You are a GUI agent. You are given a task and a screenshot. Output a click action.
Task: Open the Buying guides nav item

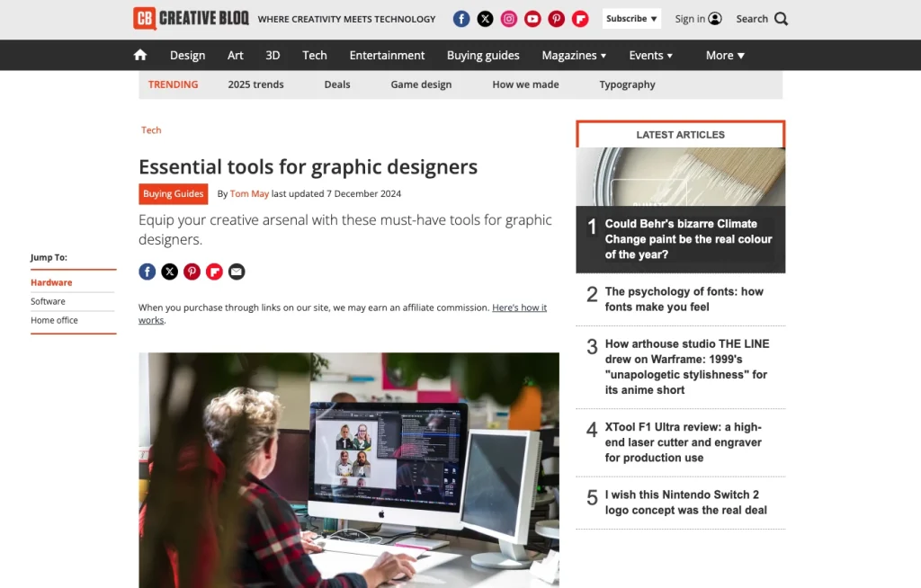483,55
